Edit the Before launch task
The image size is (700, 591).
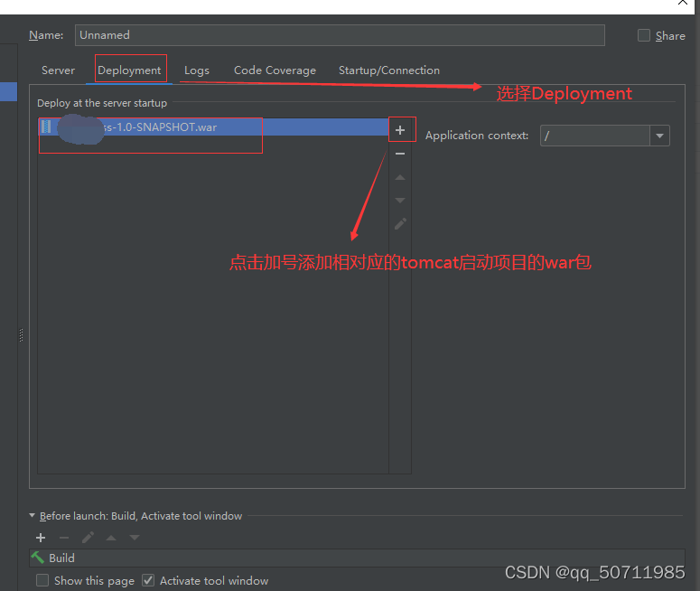tap(88, 538)
